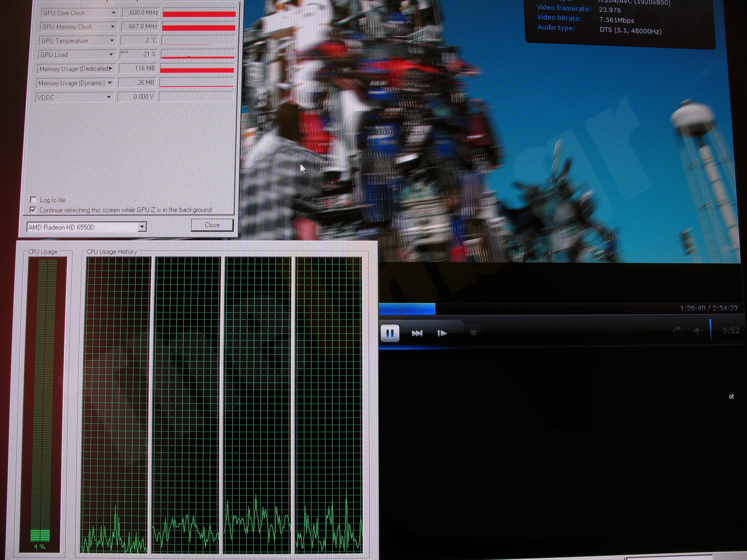Uncheck Continue refreshing while GPU-Z in background

coord(33,210)
